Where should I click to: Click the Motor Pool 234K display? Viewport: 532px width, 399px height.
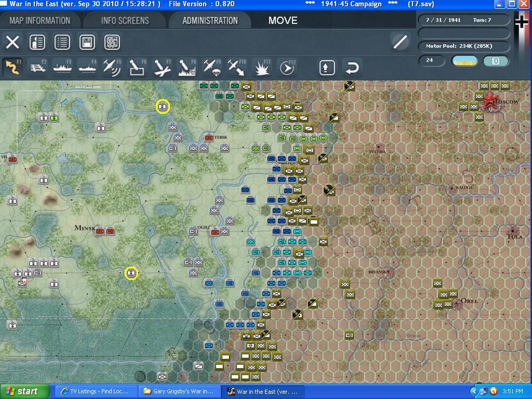pos(464,46)
